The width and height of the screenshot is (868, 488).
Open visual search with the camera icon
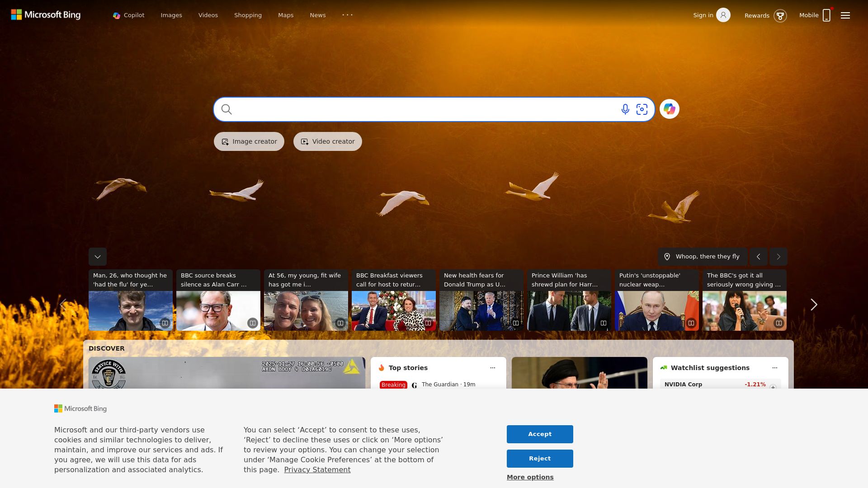click(642, 109)
